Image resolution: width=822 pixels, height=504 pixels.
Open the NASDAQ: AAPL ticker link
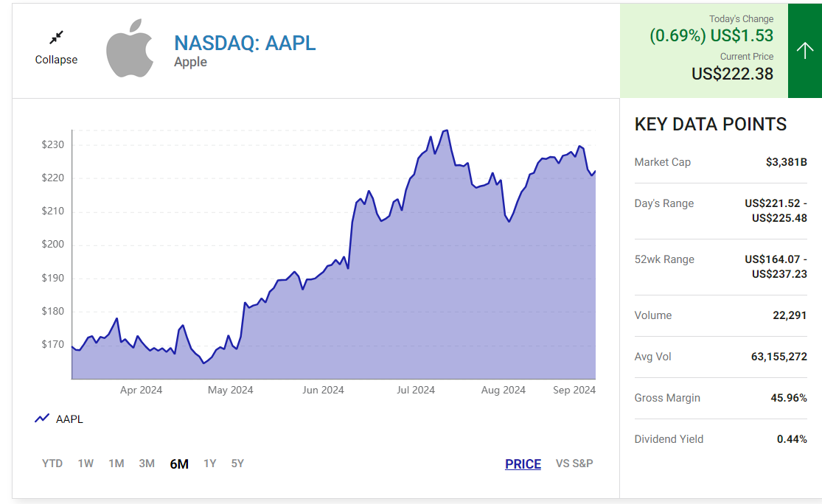[245, 43]
